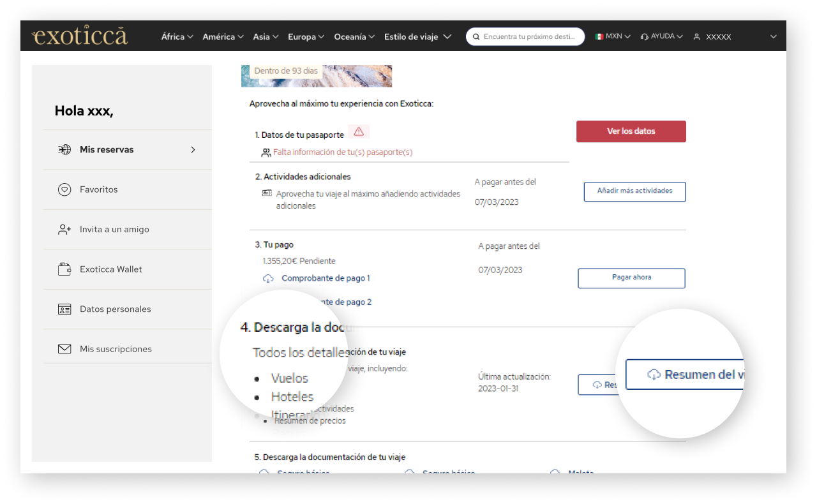Click the activities icon under Actividades adicionales
Viewport: 817px width, 504px height.
(x=267, y=193)
